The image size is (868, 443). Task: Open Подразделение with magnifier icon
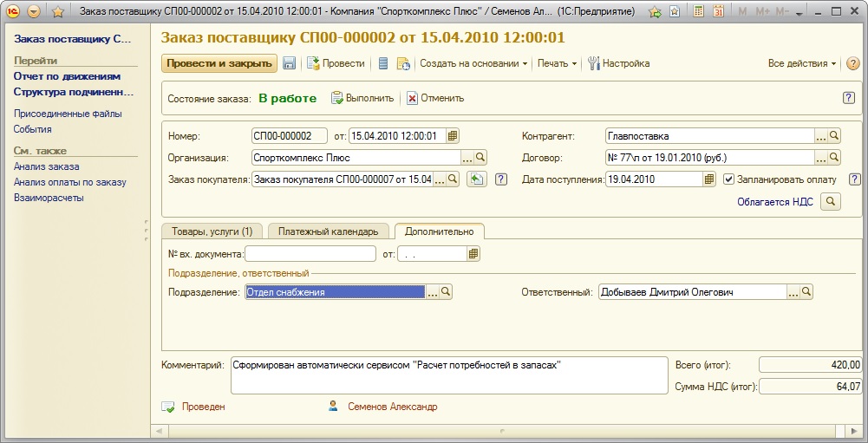(x=446, y=292)
